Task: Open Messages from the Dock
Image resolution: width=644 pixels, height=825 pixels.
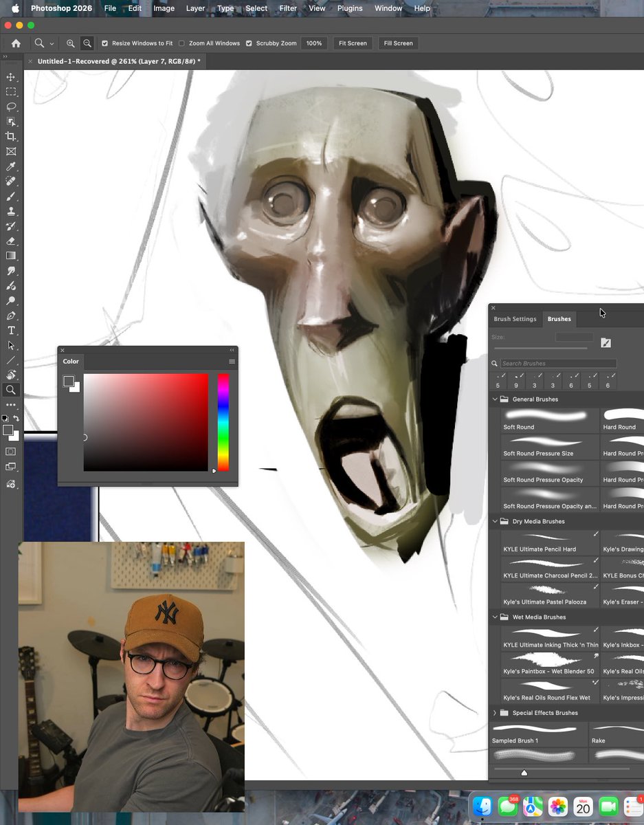Action: [508, 806]
